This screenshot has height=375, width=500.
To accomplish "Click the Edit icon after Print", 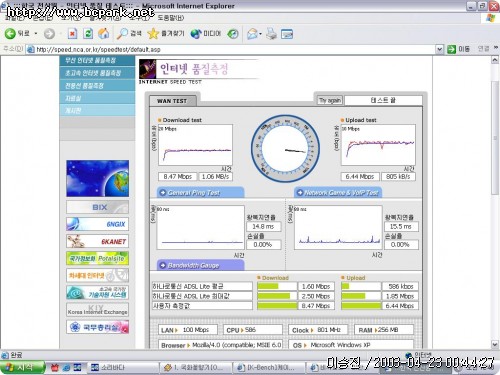I will pos(287,34).
